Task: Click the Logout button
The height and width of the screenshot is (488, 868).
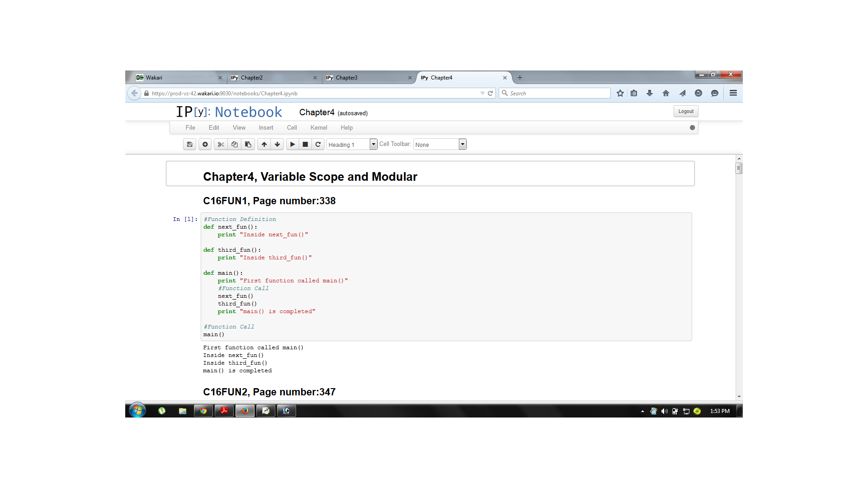Action: click(686, 111)
